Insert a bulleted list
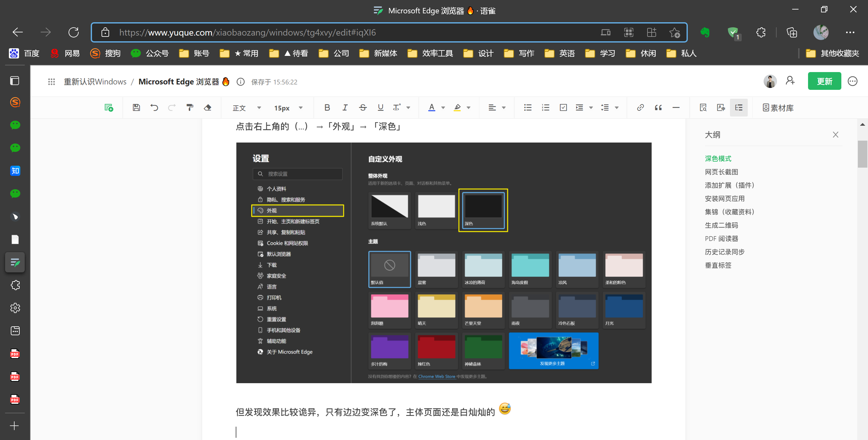This screenshot has width=868, height=440. [528, 108]
